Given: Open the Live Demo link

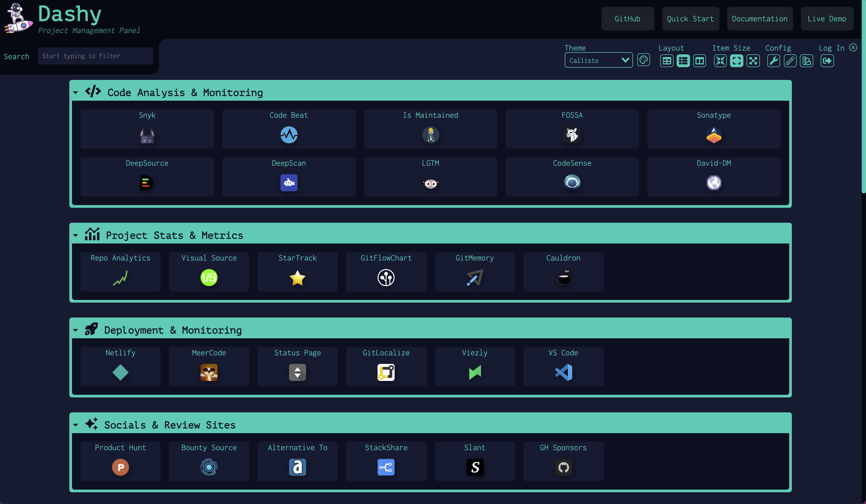Looking at the screenshot, I should pyautogui.click(x=827, y=19).
